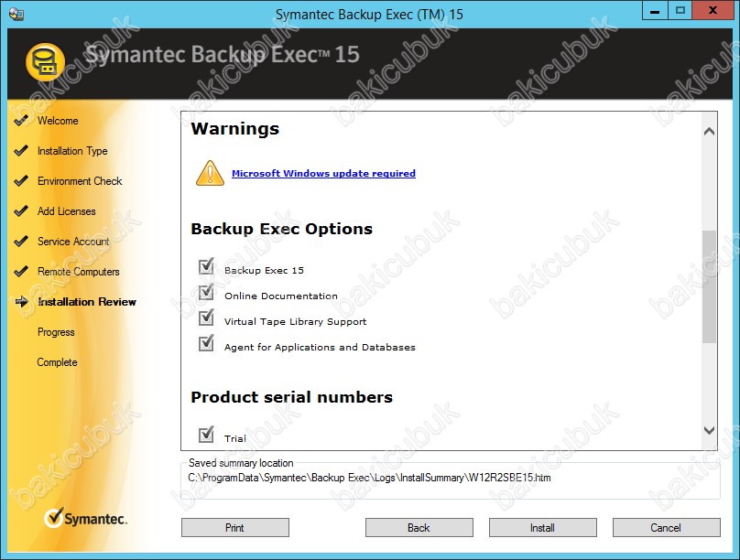Click the Back button

419,527
